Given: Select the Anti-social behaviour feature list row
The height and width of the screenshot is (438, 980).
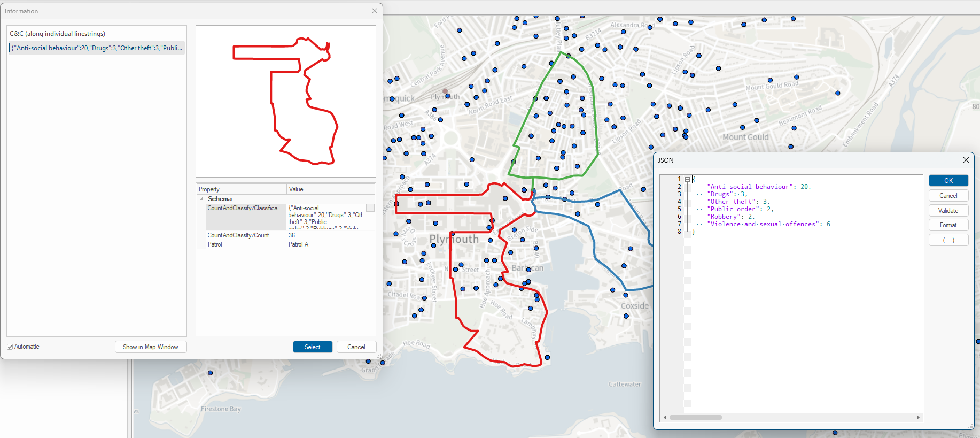Looking at the screenshot, I should 97,48.
